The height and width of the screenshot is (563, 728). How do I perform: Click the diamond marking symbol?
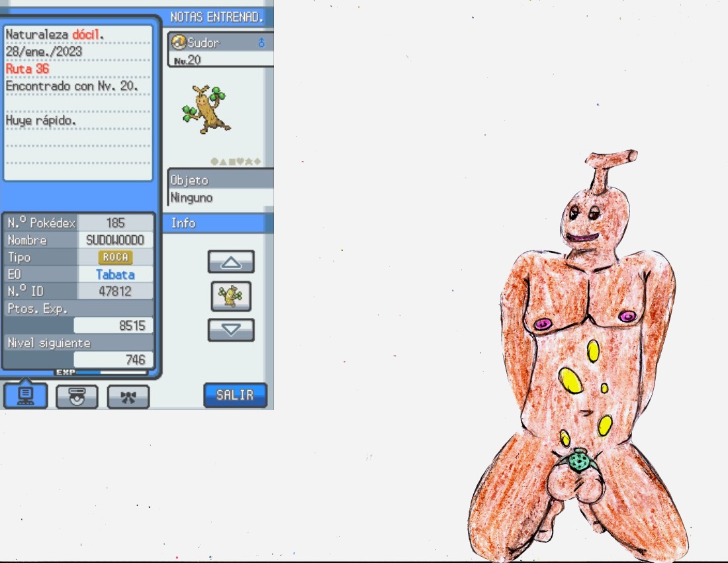pos(257,162)
